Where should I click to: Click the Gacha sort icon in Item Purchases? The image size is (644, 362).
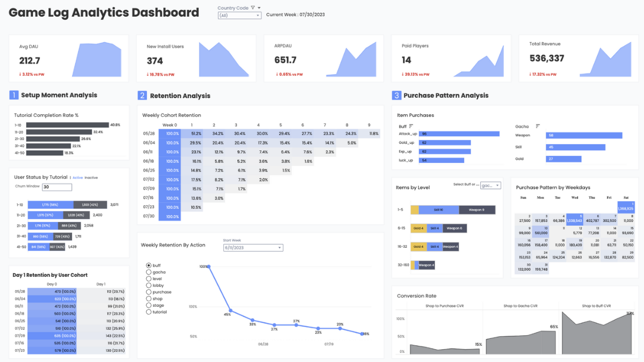[538, 127]
